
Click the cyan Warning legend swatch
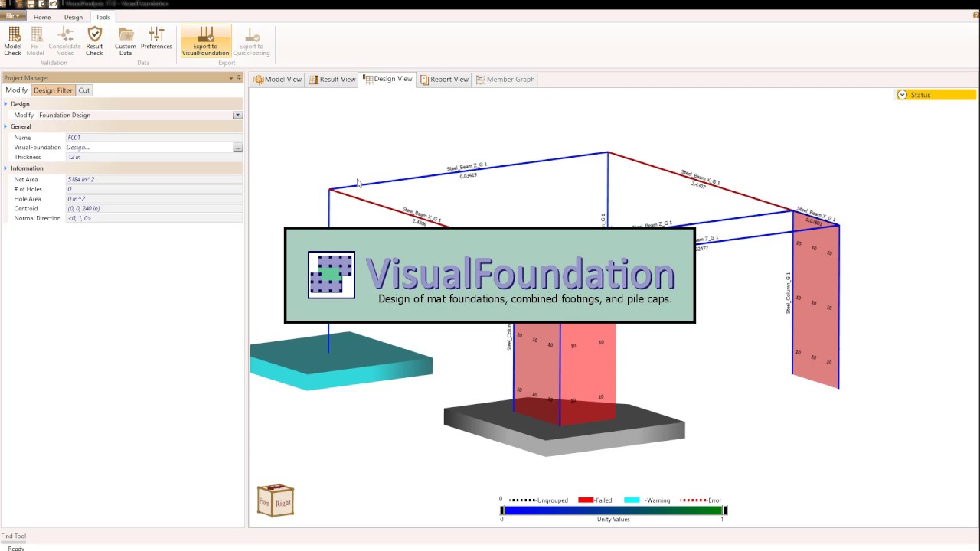point(632,500)
